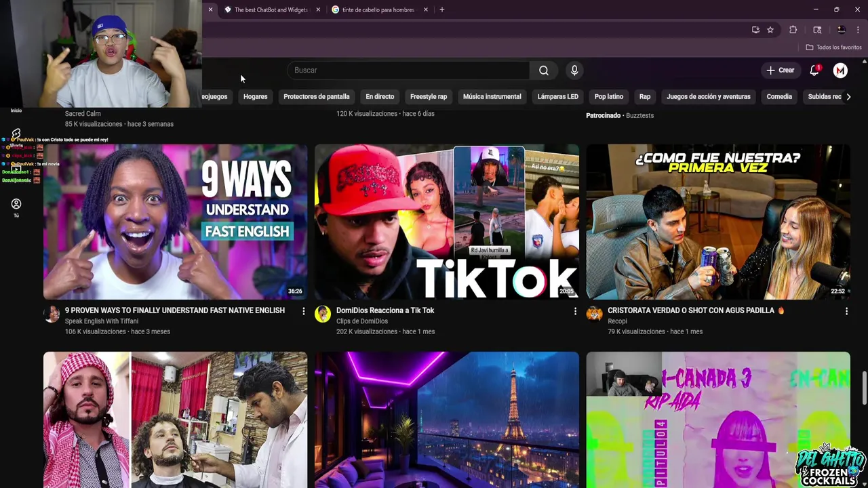Click the install app icon in address bar

[x=755, y=30]
